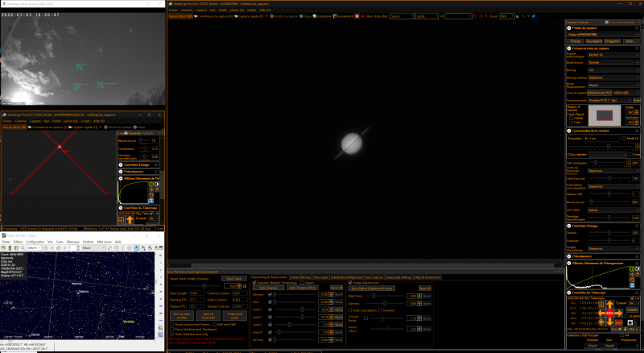Click 'Arrêter la capture' stop icon
The width and height of the screenshot is (644, 353).
point(271,16)
